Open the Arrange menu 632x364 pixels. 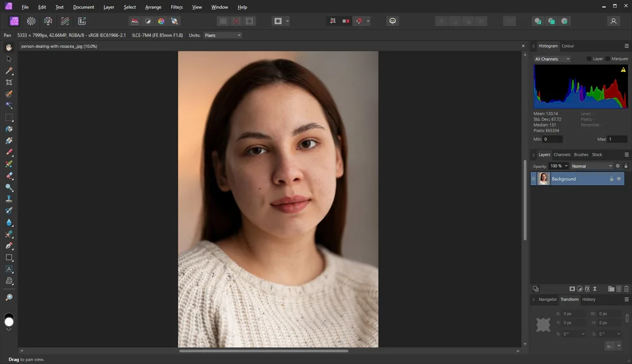tap(153, 7)
